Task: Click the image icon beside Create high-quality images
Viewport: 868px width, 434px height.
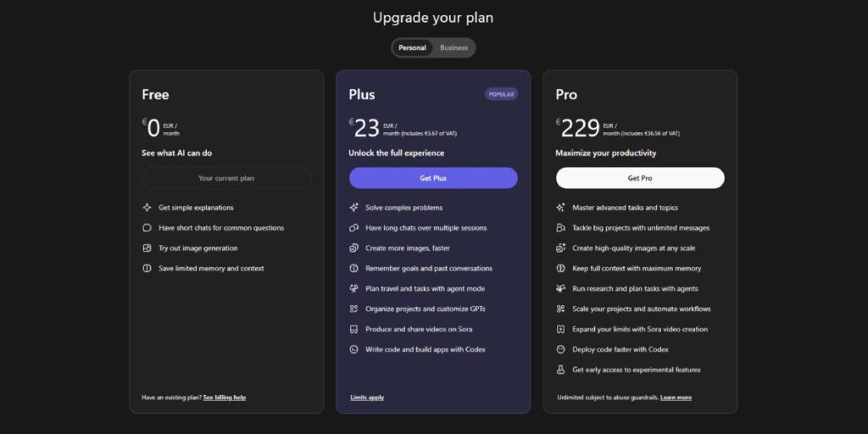Action: tap(561, 248)
